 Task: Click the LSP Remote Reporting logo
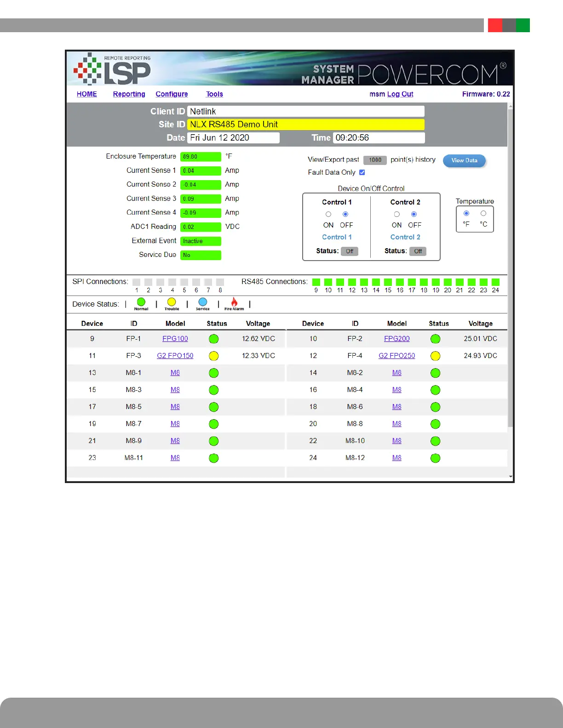(113, 69)
